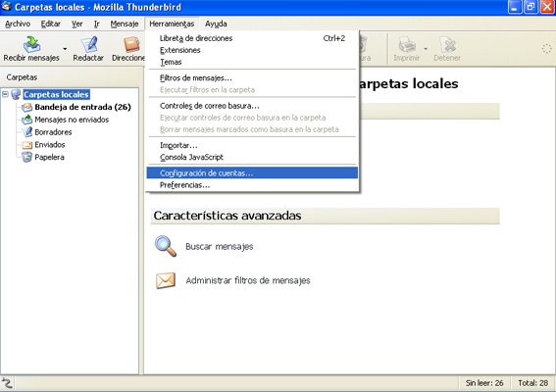The height and width of the screenshot is (392, 556).
Task: Click the Imprimir printer icon
Action: pos(407,44)
